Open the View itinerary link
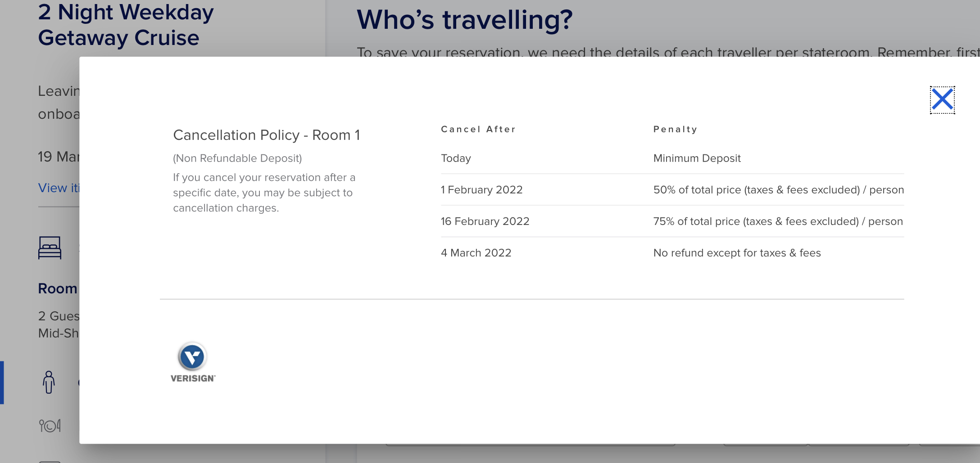980x463 pixels. tap(59, 188)
